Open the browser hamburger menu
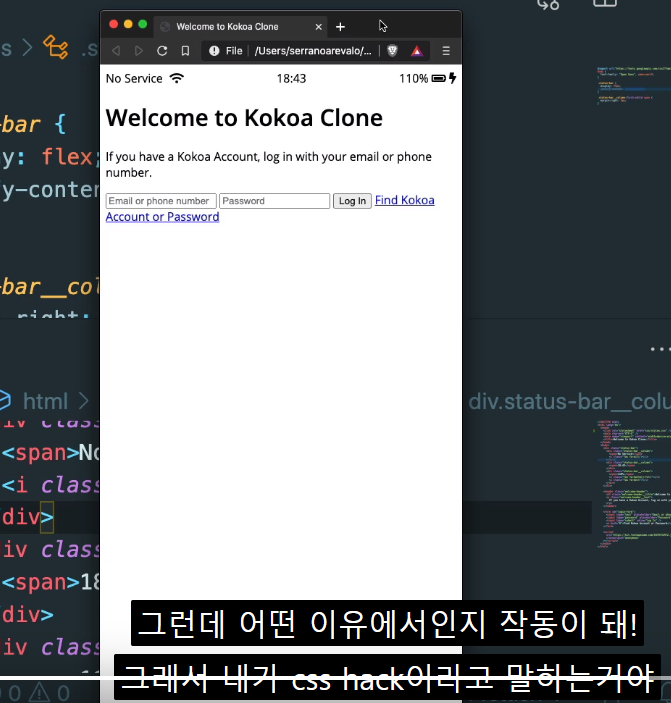Image resolution: width=671 pixels, height=703 pixels. (446, 51)
